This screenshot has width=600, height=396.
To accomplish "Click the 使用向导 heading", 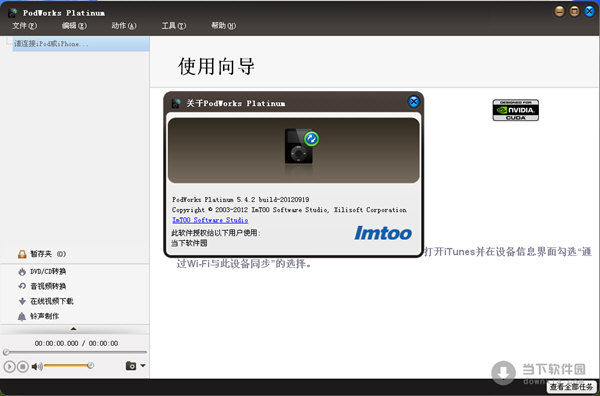I will pyautogui.click(x=216, y=67).
